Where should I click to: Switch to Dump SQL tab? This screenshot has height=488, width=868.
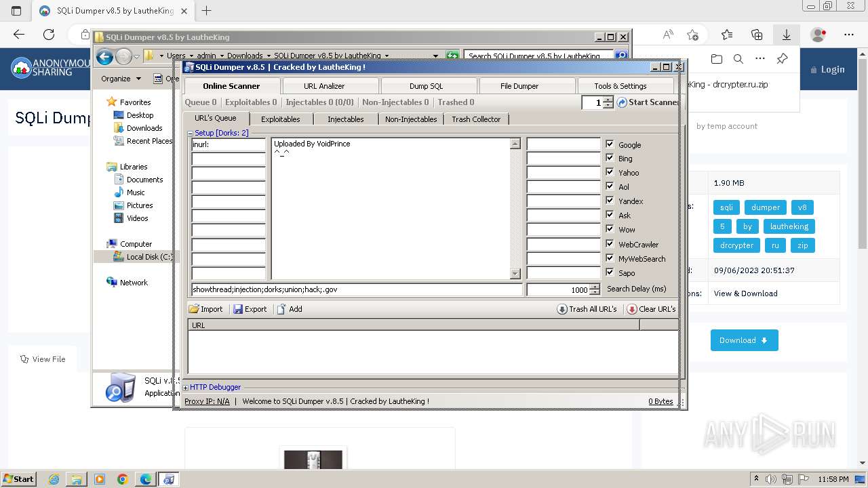click(427, 86)
